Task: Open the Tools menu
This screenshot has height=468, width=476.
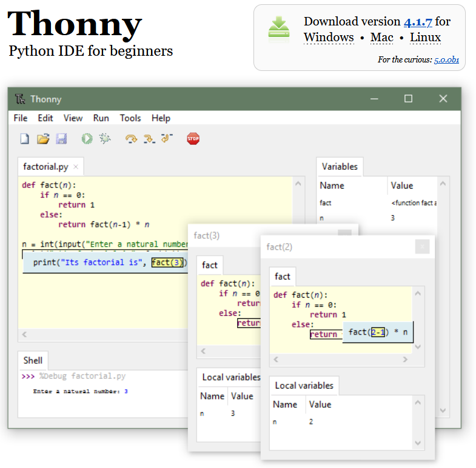Action: [130, 118]
